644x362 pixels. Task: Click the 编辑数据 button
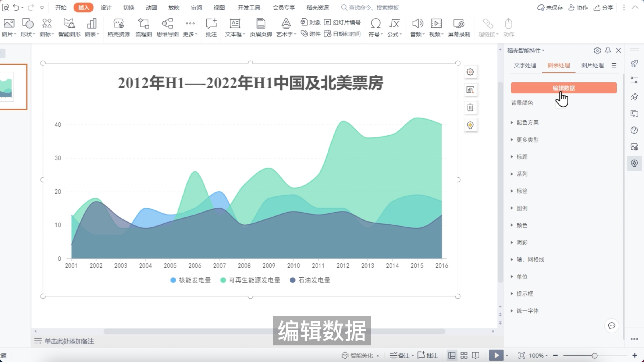(564, 88)
